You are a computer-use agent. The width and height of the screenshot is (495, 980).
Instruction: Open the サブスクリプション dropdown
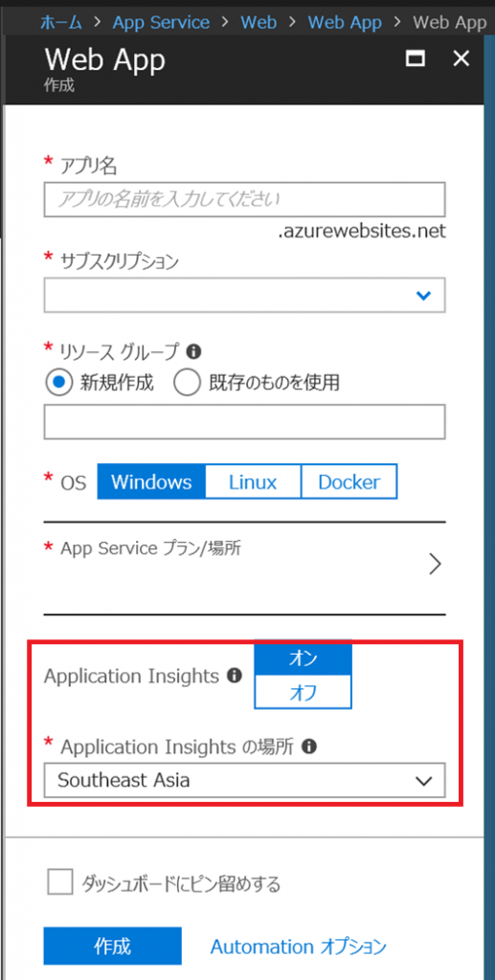pyautogui.click(x=244, y=295)
